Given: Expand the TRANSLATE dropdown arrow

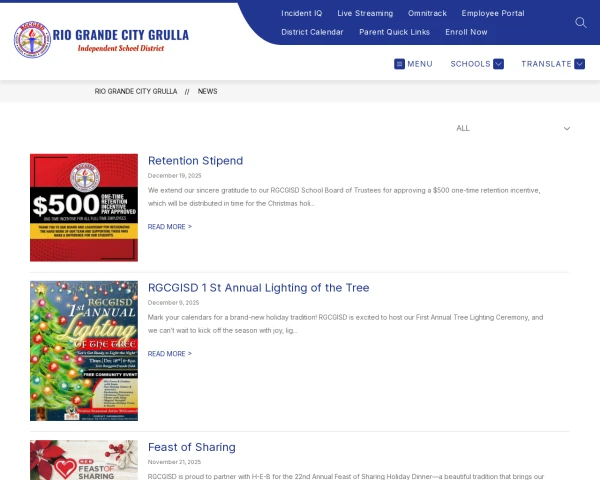Looking at the screenshot, I should pos(579,64).
